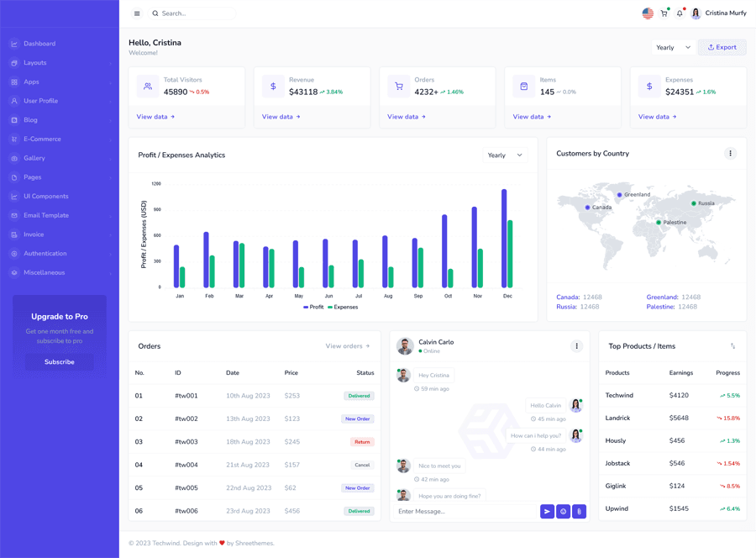
Task: Open the hamburger menu next to search
Action: coord(136,13)
